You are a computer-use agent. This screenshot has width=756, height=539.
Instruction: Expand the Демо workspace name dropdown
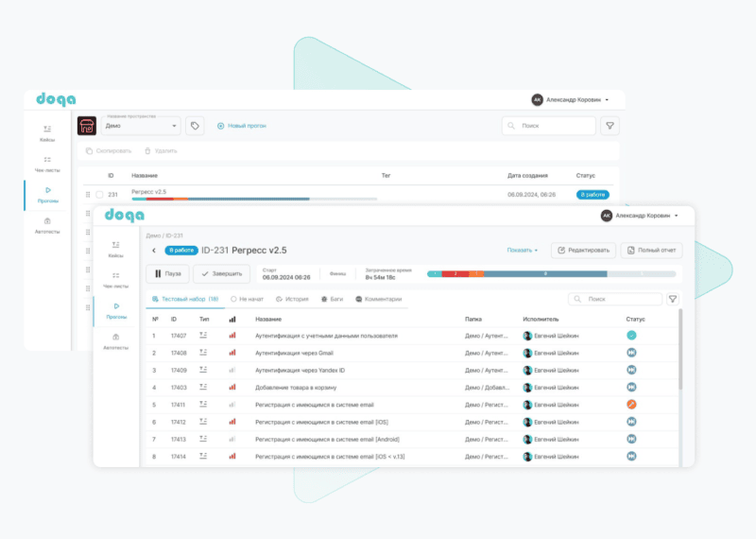[x=174, y=126]
